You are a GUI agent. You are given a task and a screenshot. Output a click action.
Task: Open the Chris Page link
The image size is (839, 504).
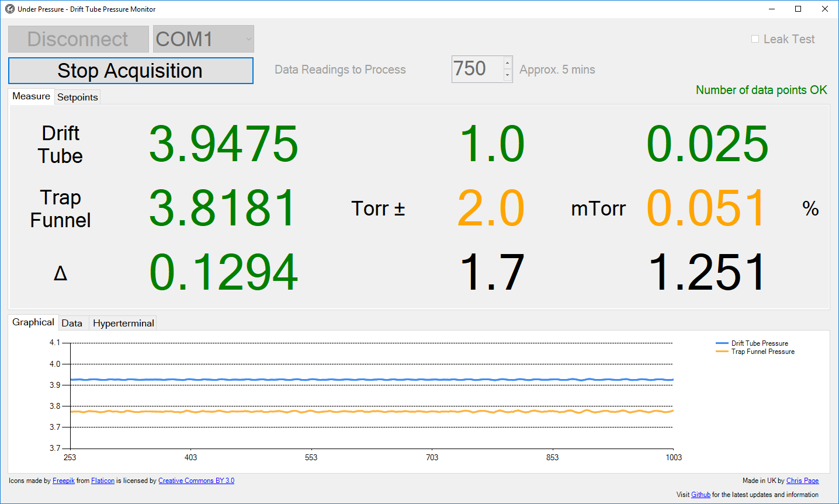click(x=802, y=481)
